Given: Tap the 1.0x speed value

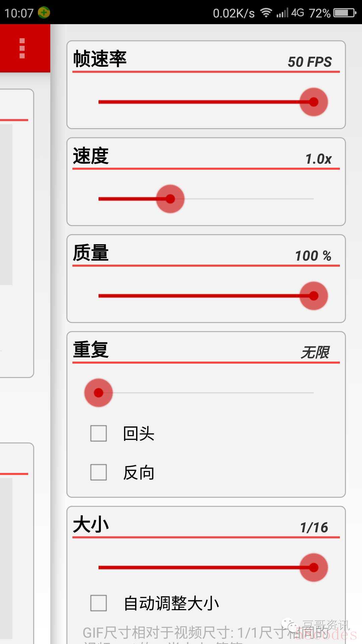Looking at the screenshot, I should pos(318,159).
